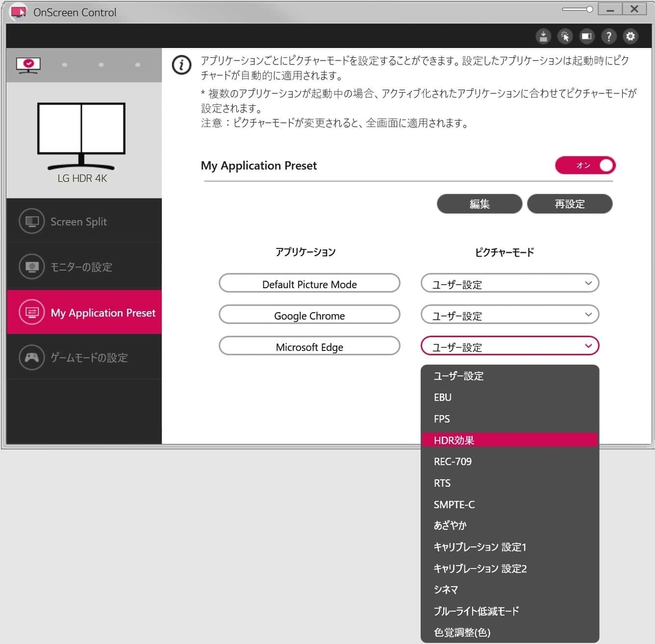
Task: Click the 編集 button
Action: 479,204
